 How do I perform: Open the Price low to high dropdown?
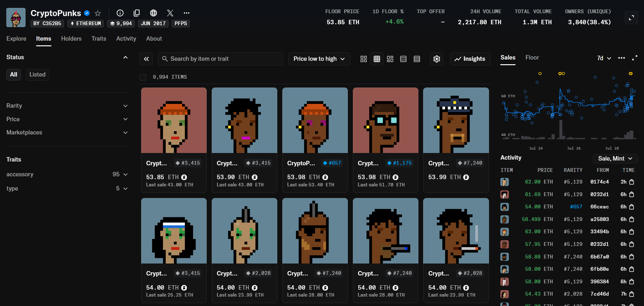(x=319, y=59)
